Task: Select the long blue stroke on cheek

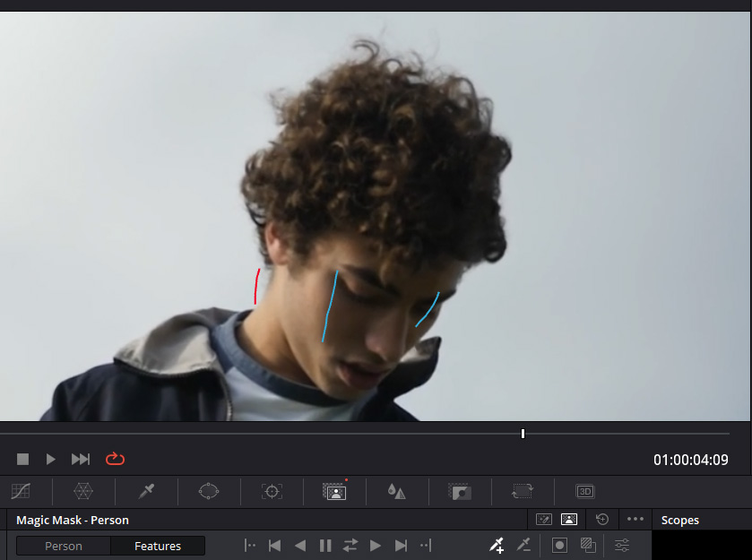Action: (330, 306)
